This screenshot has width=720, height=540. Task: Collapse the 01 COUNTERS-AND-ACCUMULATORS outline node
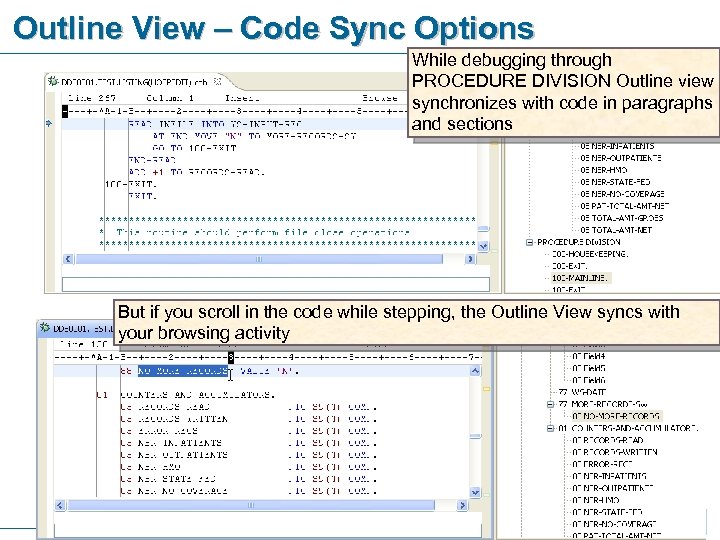click(x=550, y=428)
